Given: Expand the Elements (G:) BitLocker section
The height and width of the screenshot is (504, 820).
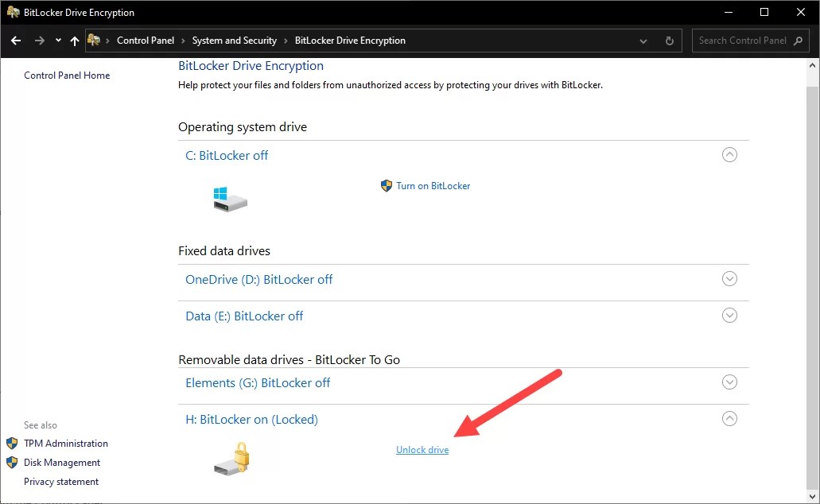Looking at the screenshot, I should pyautogui.click(x=729, y=382).
